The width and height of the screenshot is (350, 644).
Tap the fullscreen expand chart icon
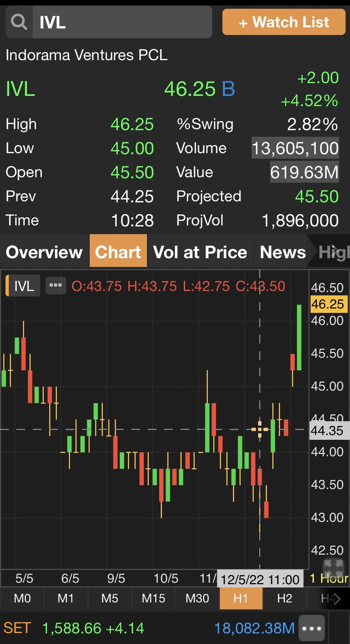[333, 568]
